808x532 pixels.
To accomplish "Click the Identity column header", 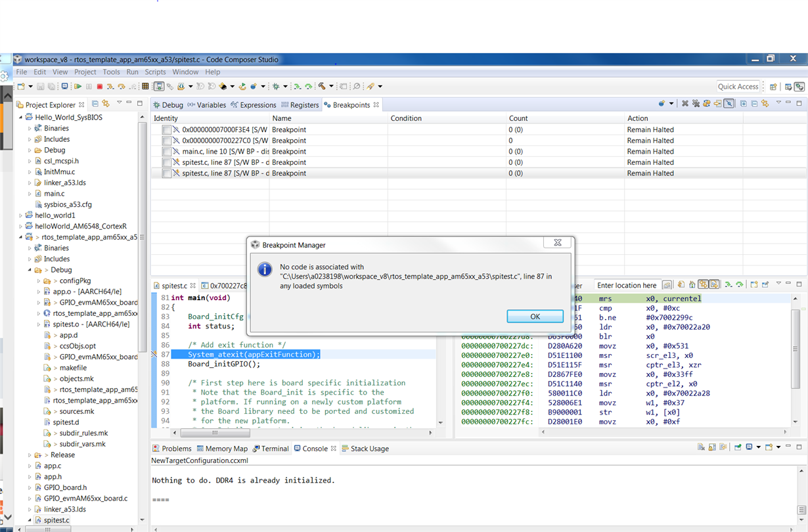I will tap(210, 118).
